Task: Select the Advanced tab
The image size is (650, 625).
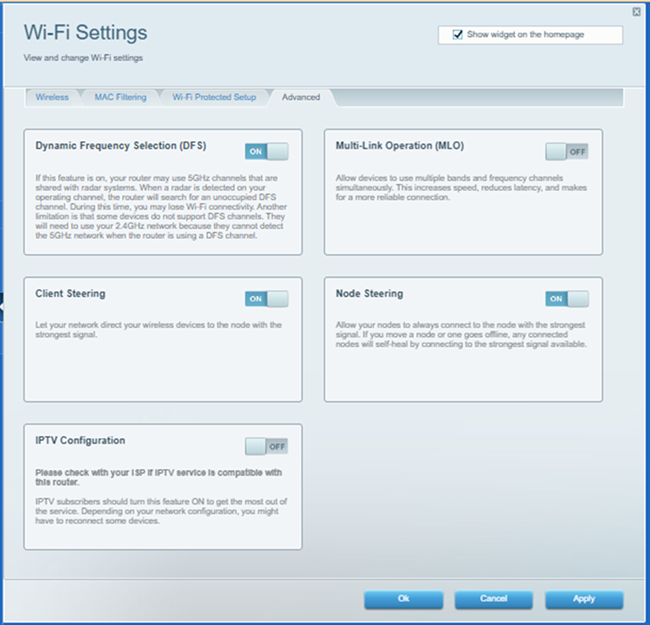Action: tap(301, 97)
